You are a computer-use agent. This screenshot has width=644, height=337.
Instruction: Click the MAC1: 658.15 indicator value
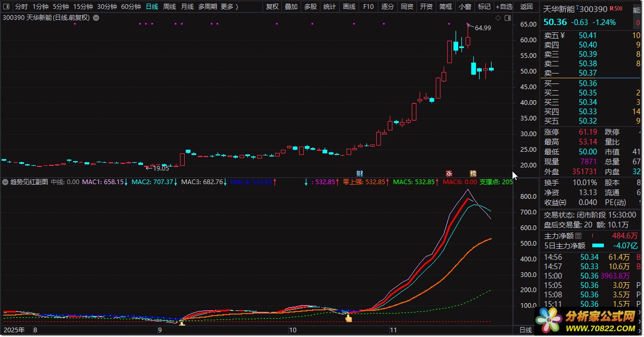coord(103,182)
